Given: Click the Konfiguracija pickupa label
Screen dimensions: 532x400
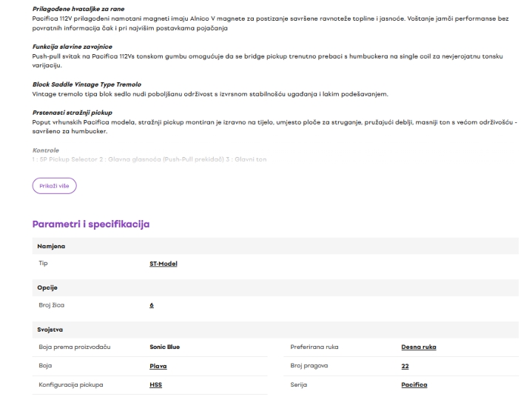Looking at the screenshot, I should (x=71, y=384).
